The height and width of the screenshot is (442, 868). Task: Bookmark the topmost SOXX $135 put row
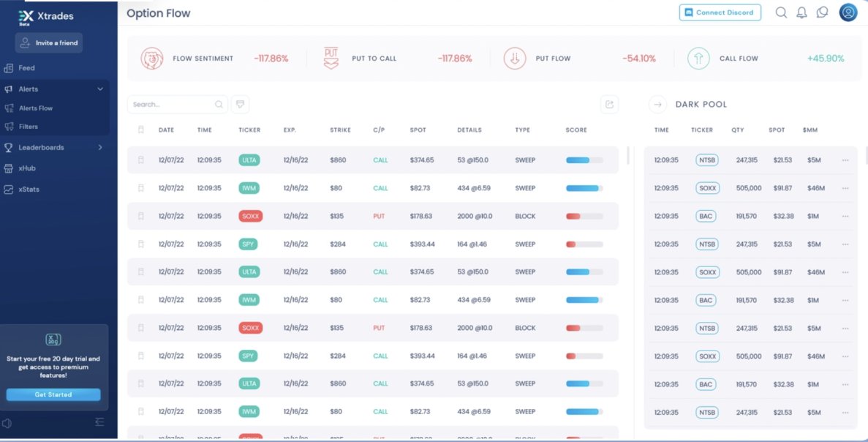[140, 216]
